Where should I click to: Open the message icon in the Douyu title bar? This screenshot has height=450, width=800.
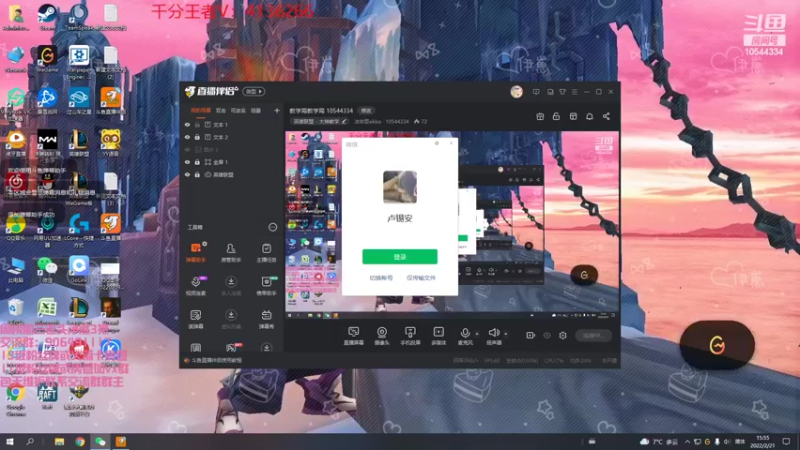click(x=536, y=92)
